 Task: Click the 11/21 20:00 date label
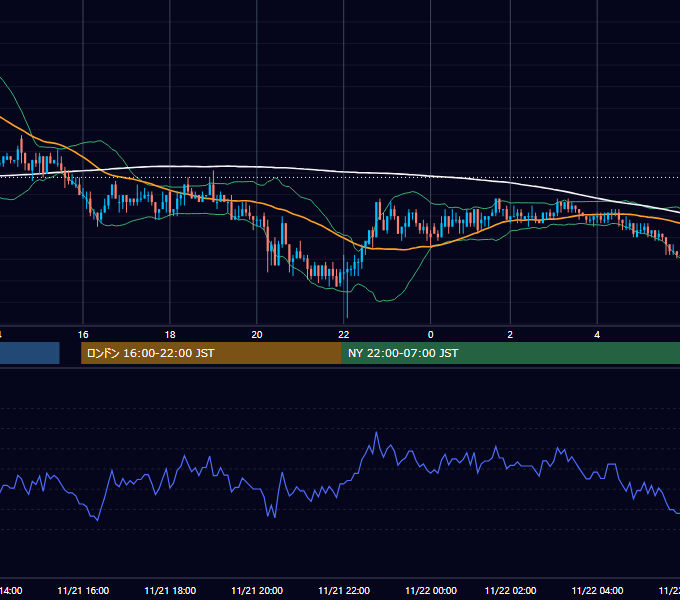(257, 590)
